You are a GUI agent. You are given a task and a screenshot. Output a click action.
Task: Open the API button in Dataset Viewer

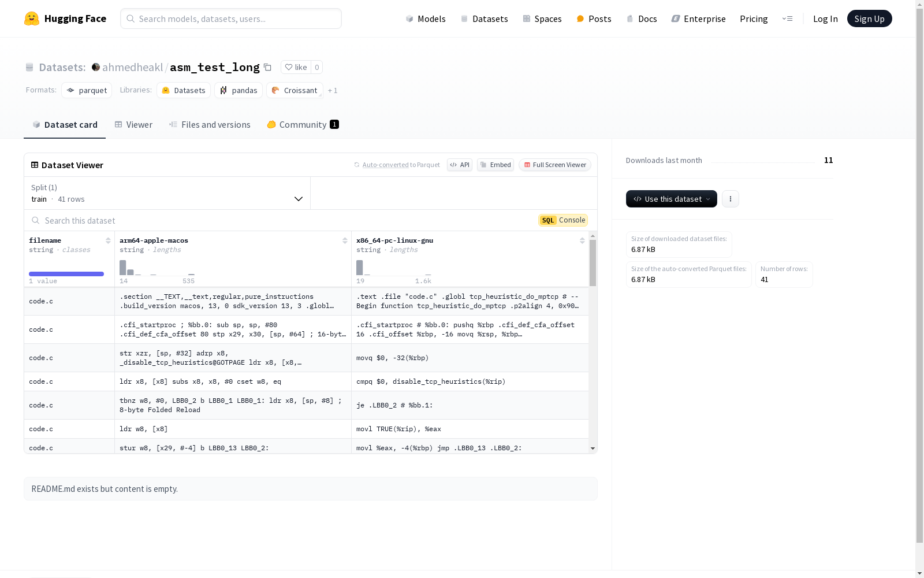(x=460, y=165)
